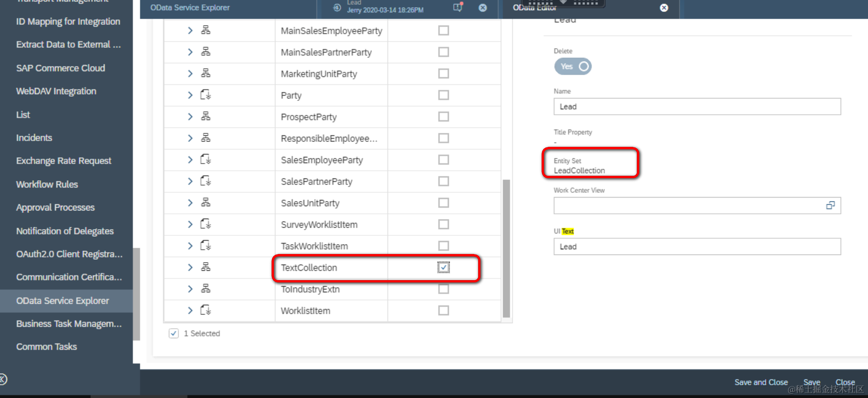Viewport: 868px width, 398px height.
Task: Expand the SalesPartnerParty row
Action: [x=190, y=181]
